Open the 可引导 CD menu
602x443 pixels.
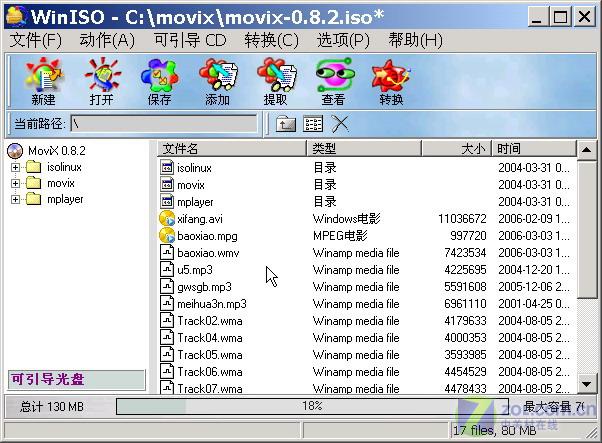click(190, 40)
